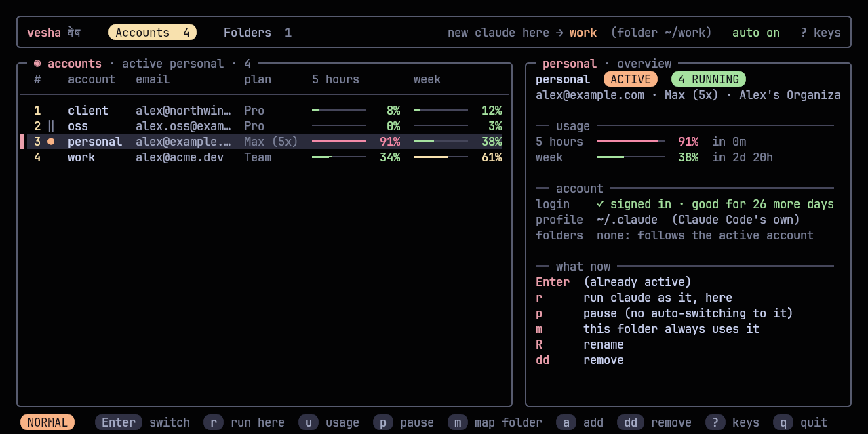Click email alex@acme.dev
Screen dimensions: 868x434
(x=180, y=157)
